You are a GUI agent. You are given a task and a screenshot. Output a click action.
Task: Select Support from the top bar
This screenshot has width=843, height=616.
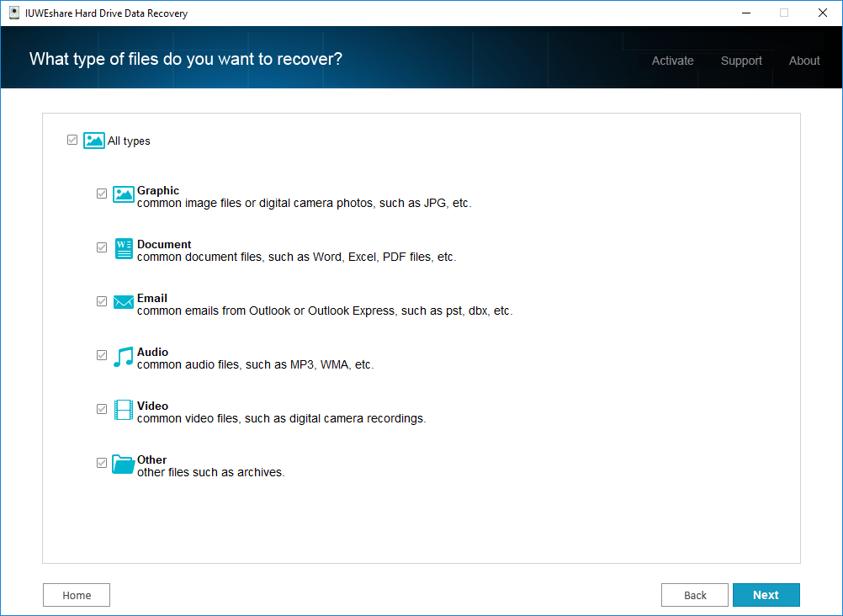click(x=741, y=61)
